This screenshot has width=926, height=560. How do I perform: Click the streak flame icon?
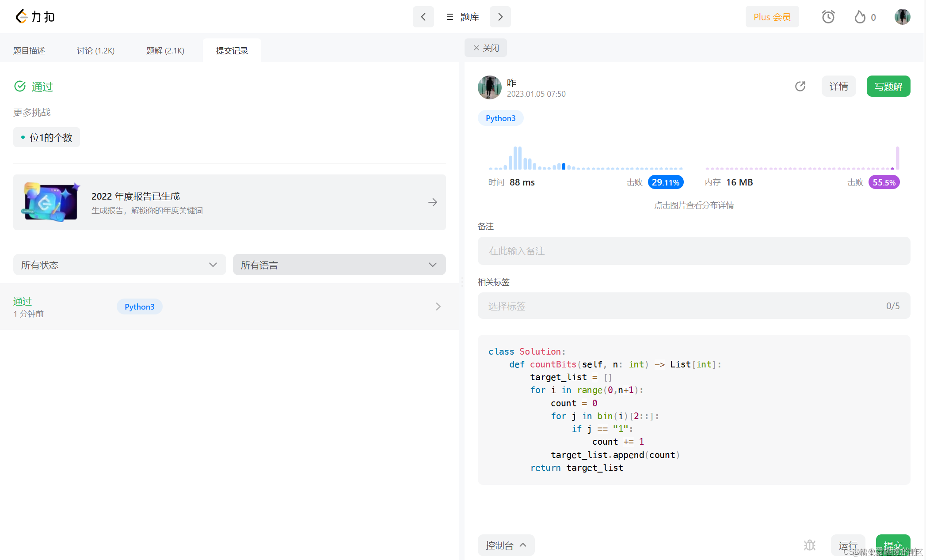(860, 17)
